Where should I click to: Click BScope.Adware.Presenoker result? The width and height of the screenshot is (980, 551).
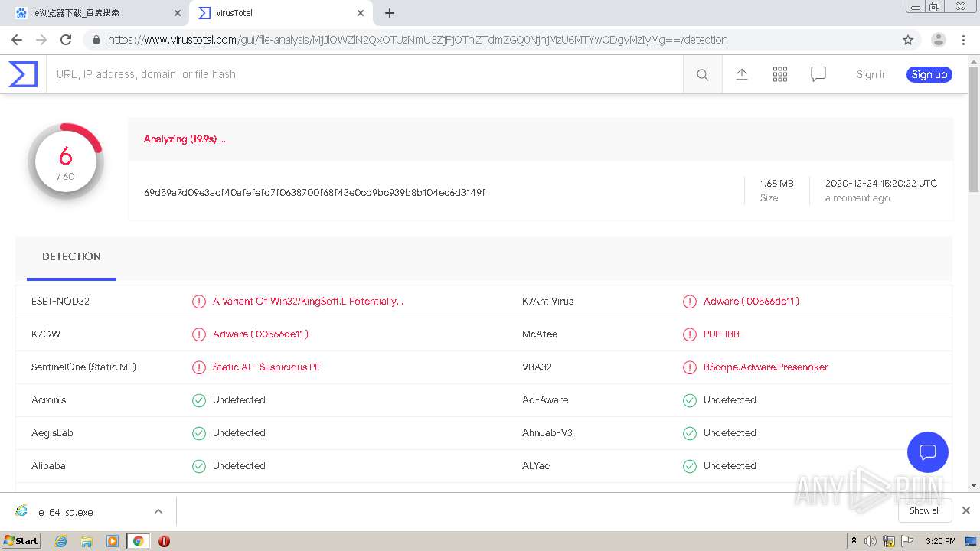click(x=766, y=367)
